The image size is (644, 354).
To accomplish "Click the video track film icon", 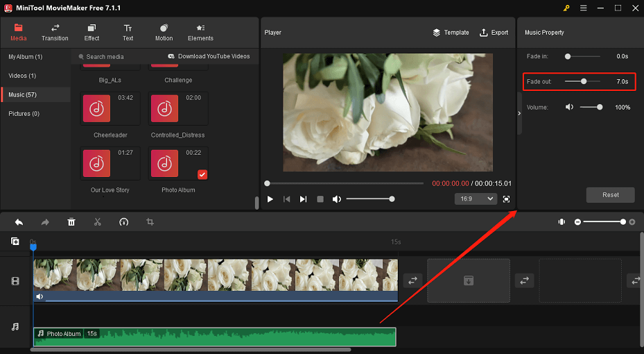I will tap(15, 281).
